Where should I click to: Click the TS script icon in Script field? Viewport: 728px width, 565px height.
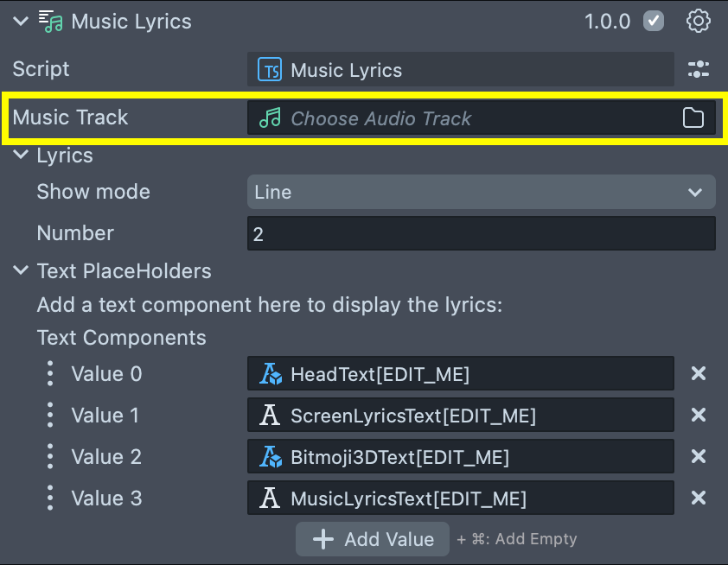(x=271, y=70)
